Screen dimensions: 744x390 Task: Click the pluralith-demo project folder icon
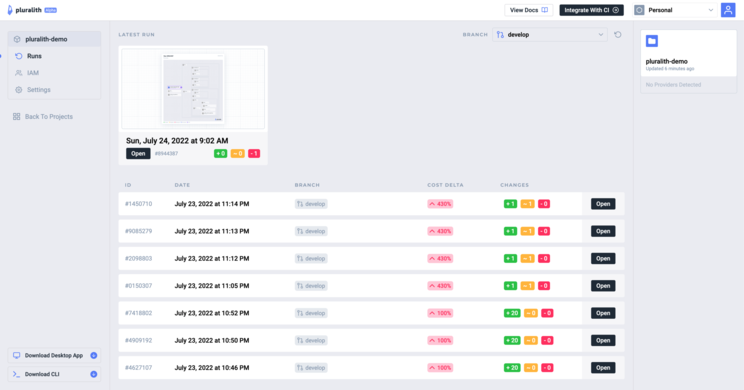(x=652, y=41)
